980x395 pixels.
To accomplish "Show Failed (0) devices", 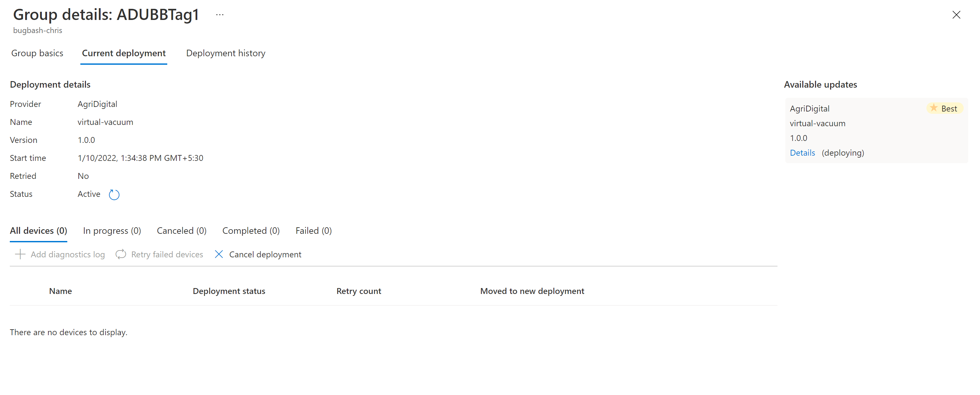I will tap(314, 231).
